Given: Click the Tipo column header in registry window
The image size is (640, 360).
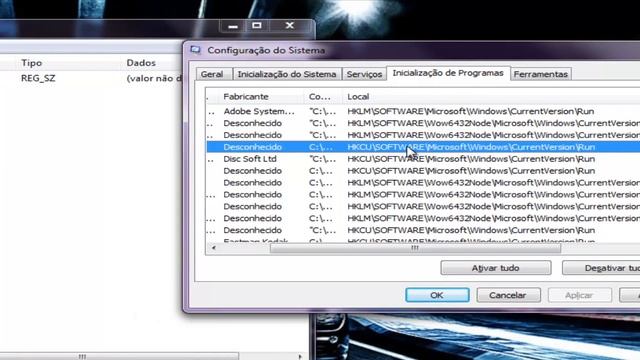Looking at the screenshot, I should click(31, 63).
